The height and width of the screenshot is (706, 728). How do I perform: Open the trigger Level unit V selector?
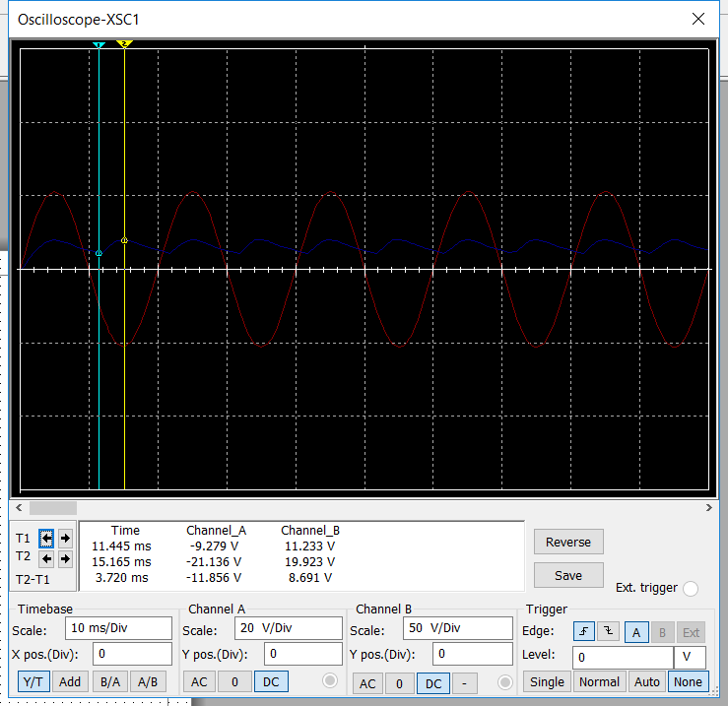click(689, 657)
